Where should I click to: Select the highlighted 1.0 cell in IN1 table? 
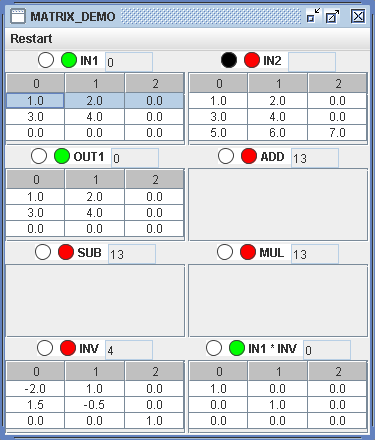35,101
